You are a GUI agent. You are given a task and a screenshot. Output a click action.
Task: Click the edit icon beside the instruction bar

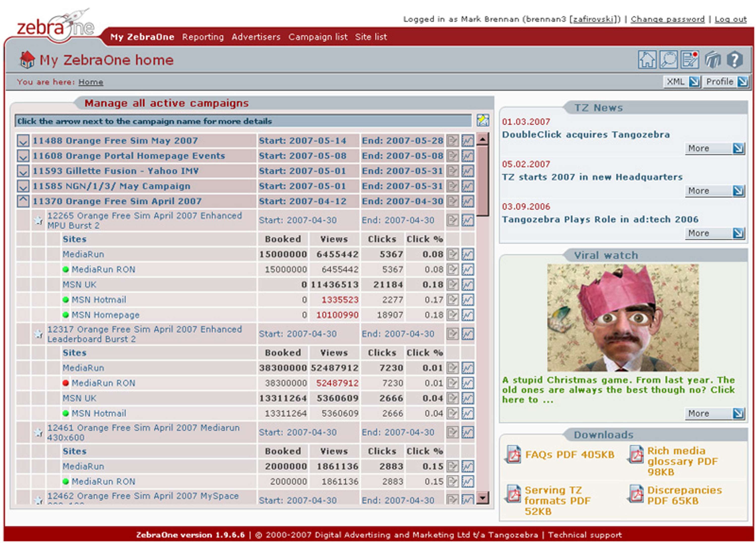point(483,120)
